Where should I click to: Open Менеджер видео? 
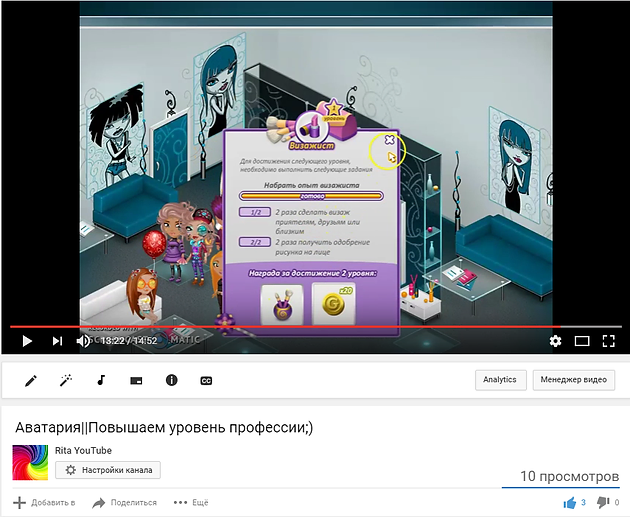pos(573,380)
